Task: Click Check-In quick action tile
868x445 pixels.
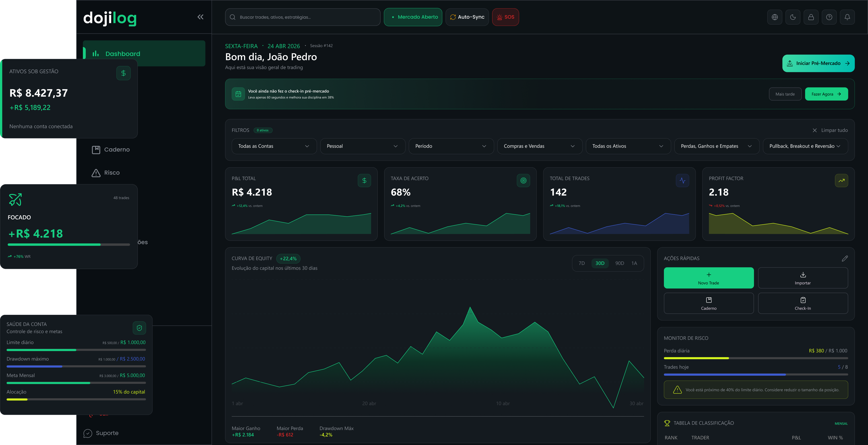Action: (x=803, y=303)
